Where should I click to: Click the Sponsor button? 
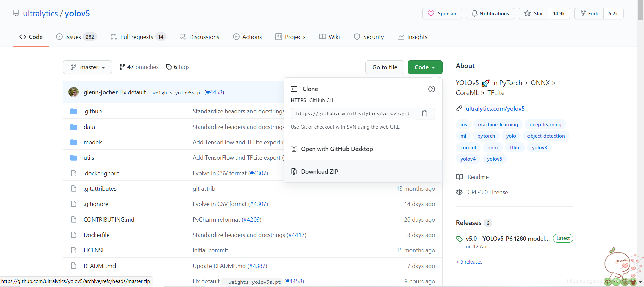442,13
